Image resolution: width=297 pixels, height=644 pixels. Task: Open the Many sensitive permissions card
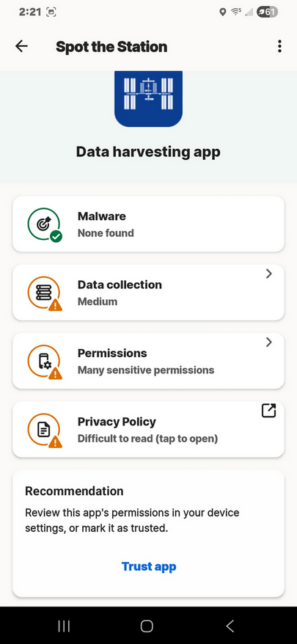(x=148, y=361)
